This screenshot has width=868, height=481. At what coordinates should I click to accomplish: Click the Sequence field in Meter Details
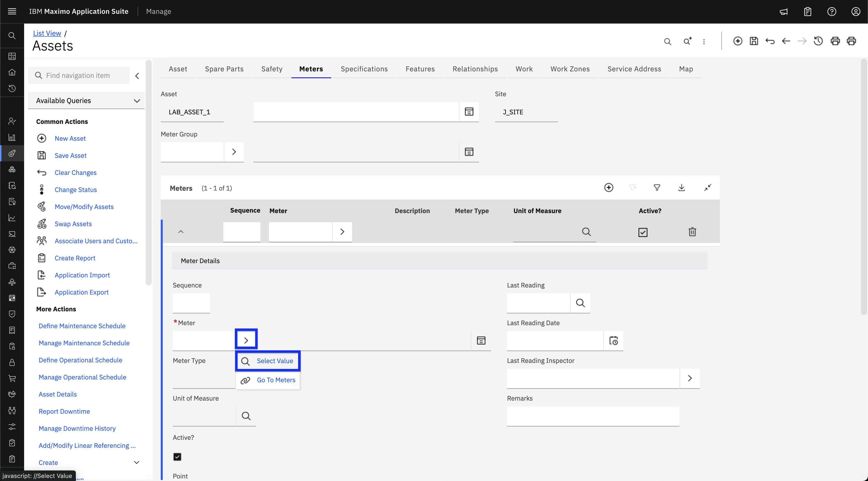coord(191,303)
